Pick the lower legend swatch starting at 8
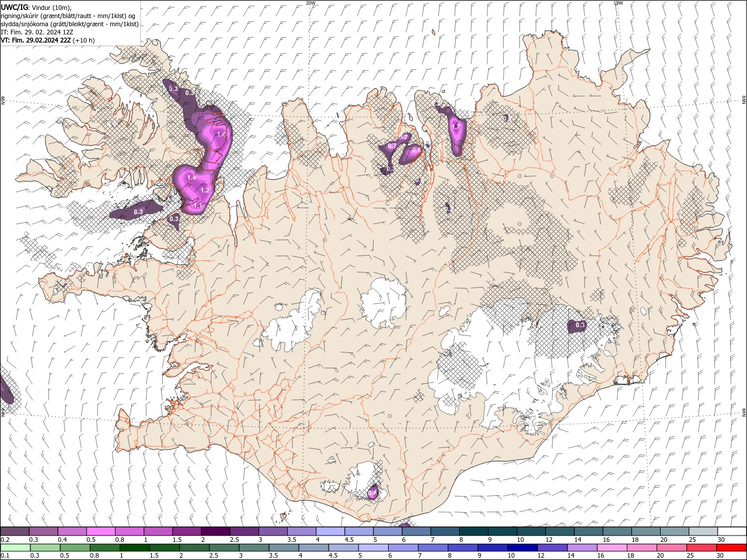 [463, 548]
